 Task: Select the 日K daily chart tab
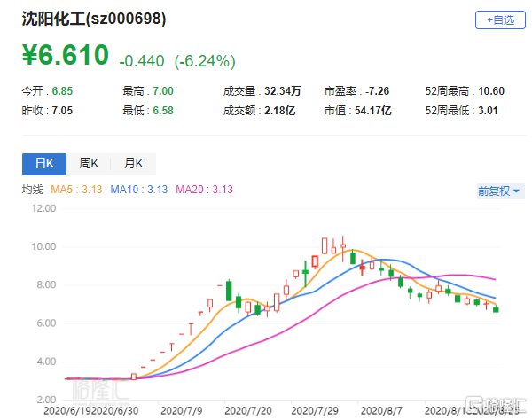click(44, 164)
